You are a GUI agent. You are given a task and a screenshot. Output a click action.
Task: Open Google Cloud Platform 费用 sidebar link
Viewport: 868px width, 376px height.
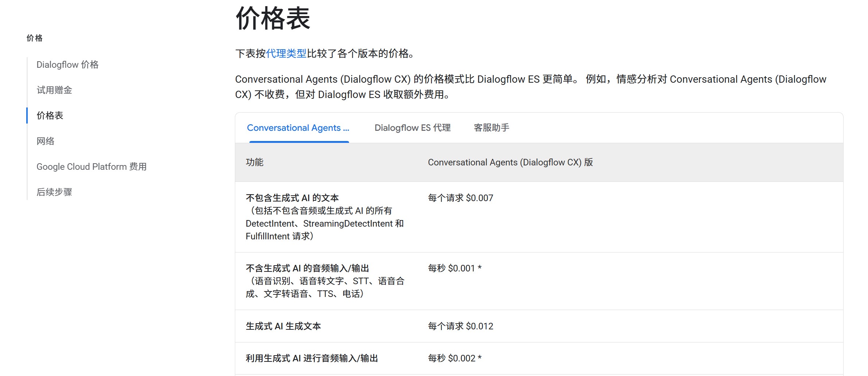click(x=92, y=167)
